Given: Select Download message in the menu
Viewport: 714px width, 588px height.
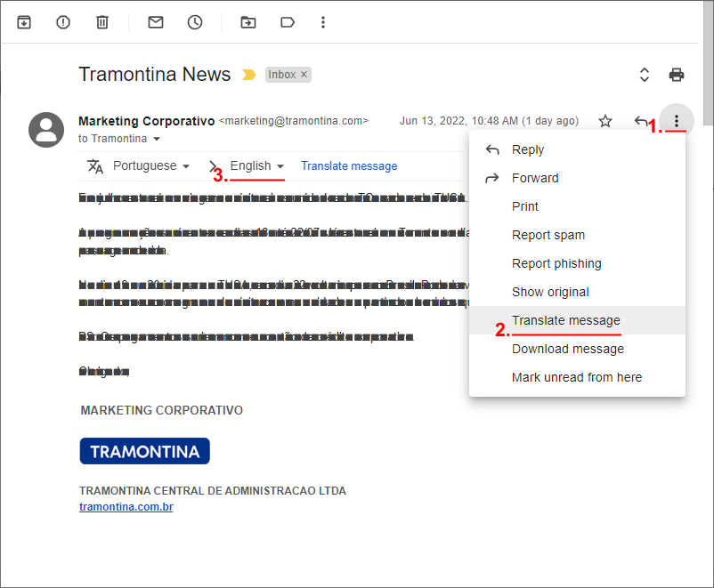Looking at the screenshot, I should [x=577, y=349].
